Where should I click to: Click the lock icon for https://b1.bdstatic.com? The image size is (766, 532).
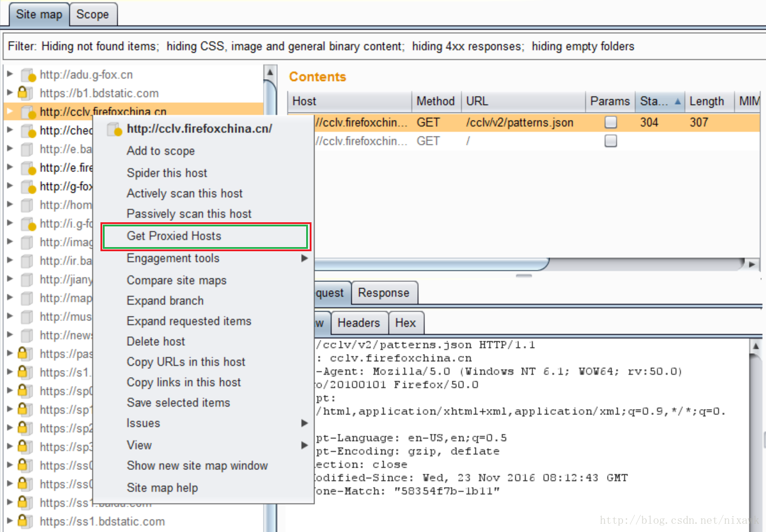point(25,93)
